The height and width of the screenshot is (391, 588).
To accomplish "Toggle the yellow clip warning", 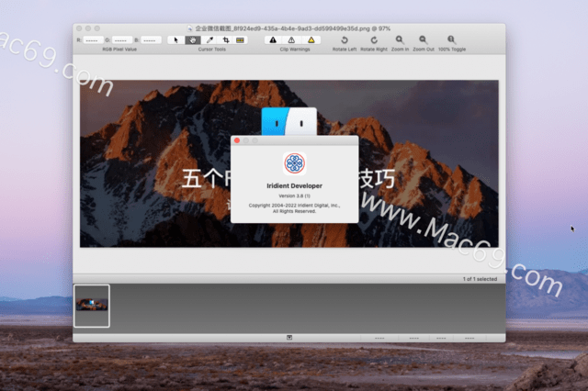I will [x=311, y=40].
